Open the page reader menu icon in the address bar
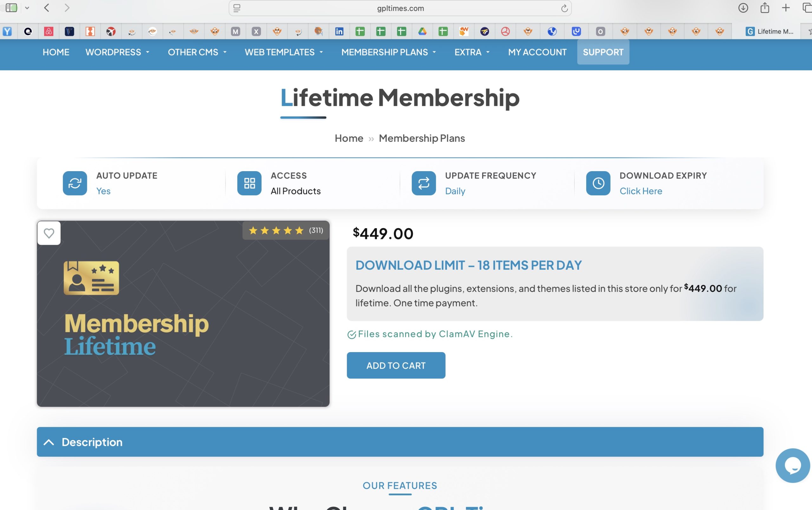Screen dimensions: 812x510 [237, 8]
